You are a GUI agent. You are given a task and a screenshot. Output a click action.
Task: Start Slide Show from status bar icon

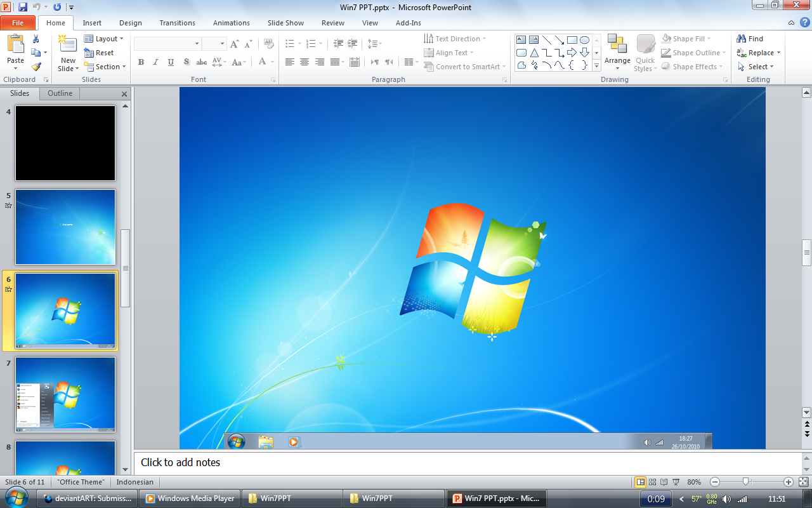click(676, 482)
